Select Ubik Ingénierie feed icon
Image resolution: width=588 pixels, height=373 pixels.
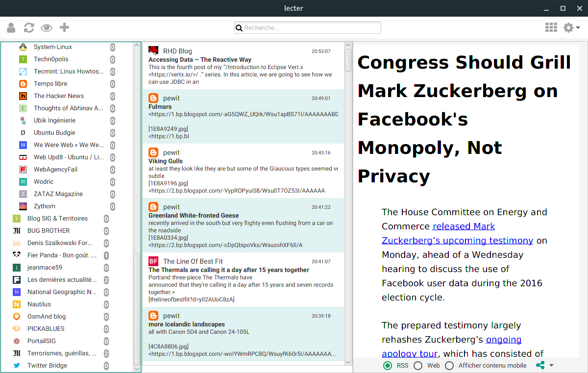[23, 121]
